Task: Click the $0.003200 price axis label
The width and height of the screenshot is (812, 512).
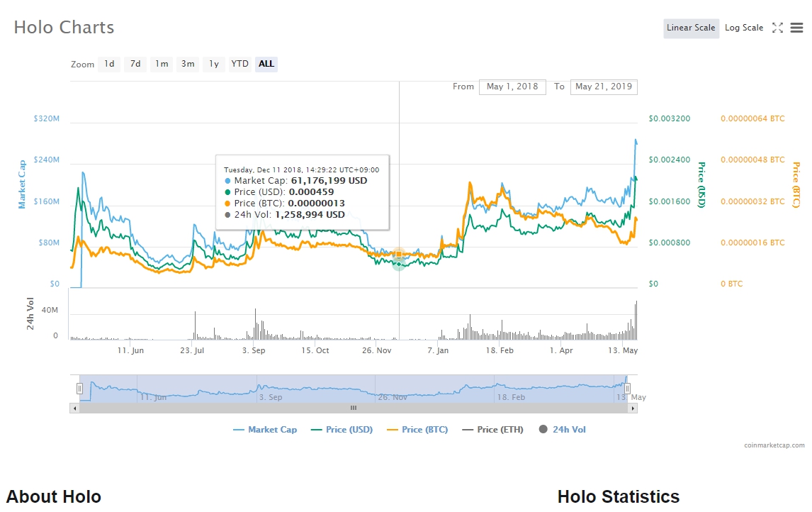Action: 669,118
